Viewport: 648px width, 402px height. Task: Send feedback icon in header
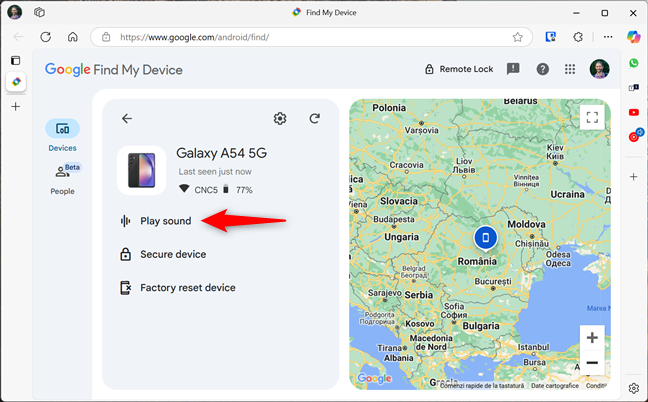pyautogui.click(x=513, y=69)
